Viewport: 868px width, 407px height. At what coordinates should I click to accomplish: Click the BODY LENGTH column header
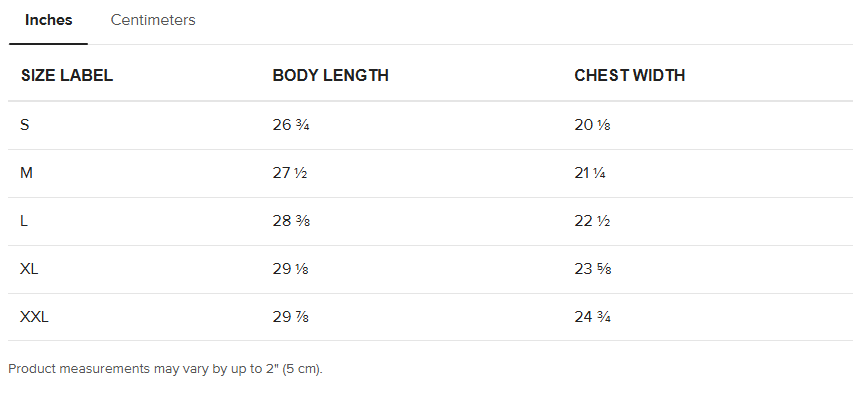point(330,76)
